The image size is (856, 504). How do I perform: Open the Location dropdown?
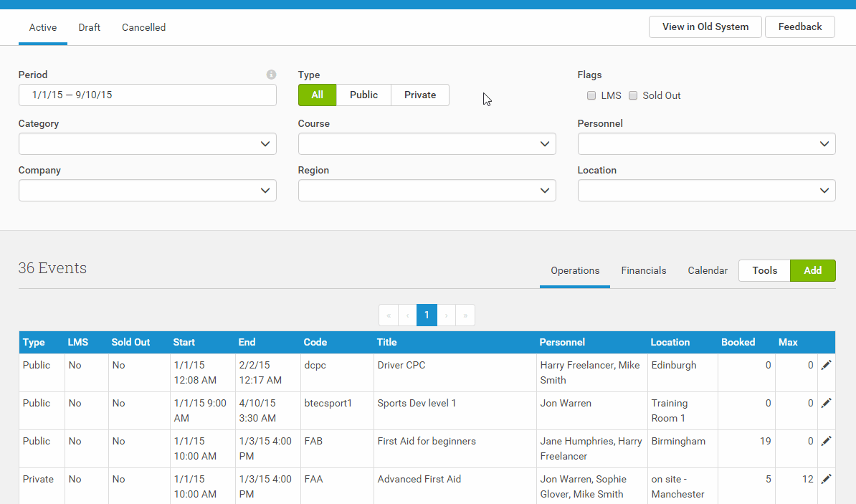click(706, 191)
